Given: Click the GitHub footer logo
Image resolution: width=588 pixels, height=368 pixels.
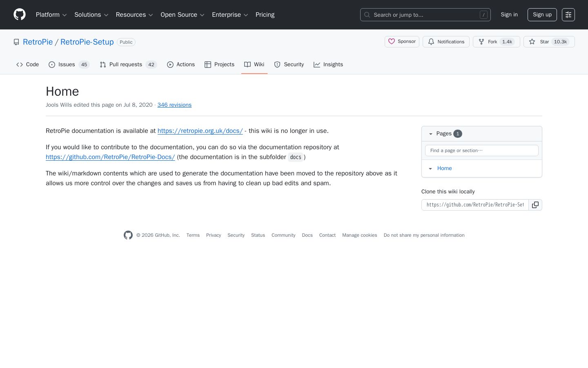Looking at the screenshot, I should pyautogui.click(x=128, y=235).
